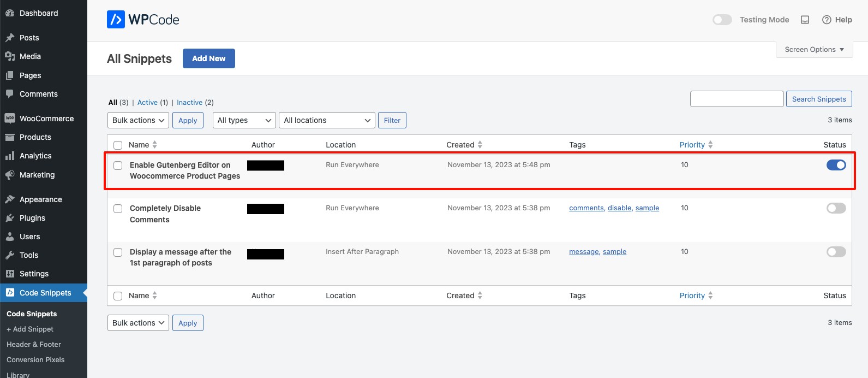Check the Enable Gutenberg Editor row checkbox

(x=118, y=166)
